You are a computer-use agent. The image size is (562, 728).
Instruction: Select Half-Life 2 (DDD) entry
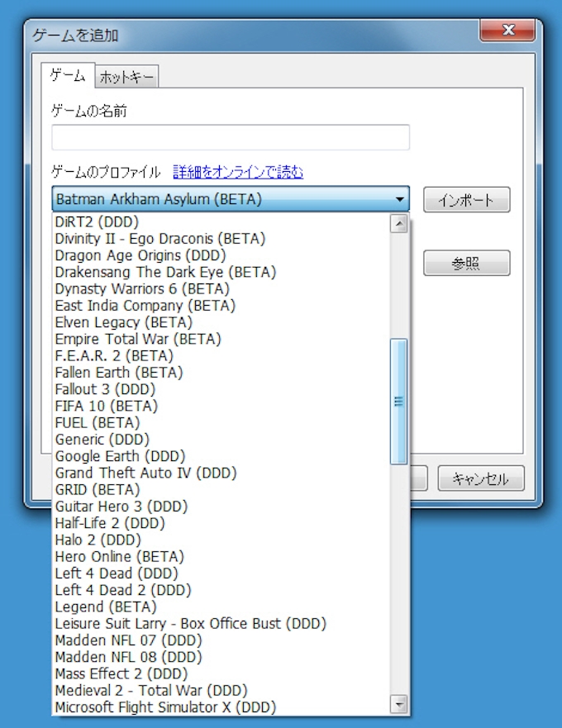tap(110, 523)
